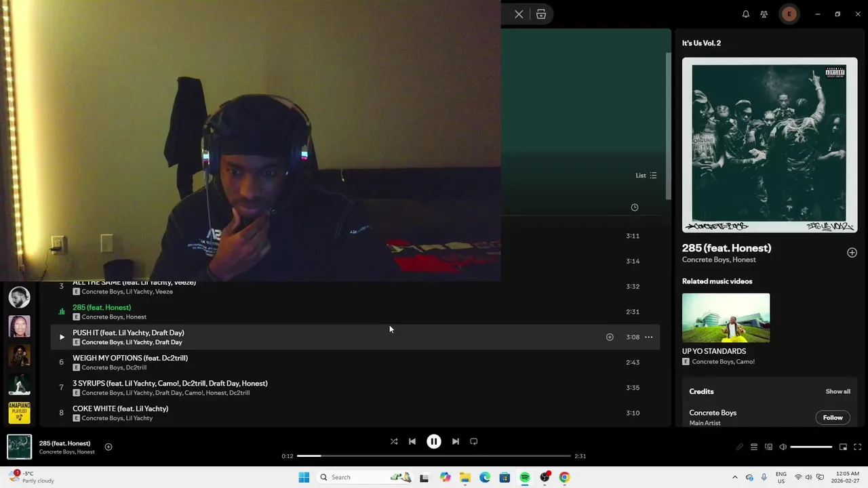Enter full screen player mode
Screen dimensions: 868x488
pos(857,447)
